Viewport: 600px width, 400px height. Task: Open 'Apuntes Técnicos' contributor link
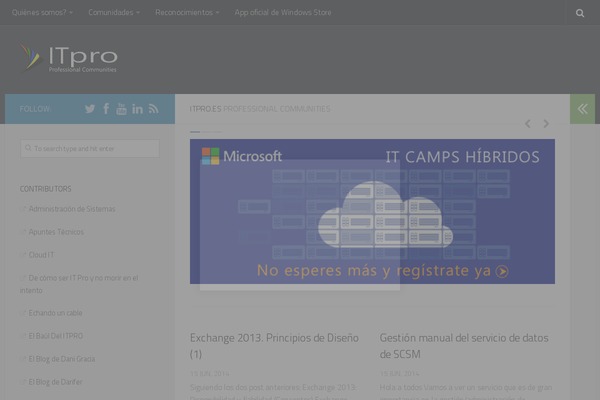point(56,232)
